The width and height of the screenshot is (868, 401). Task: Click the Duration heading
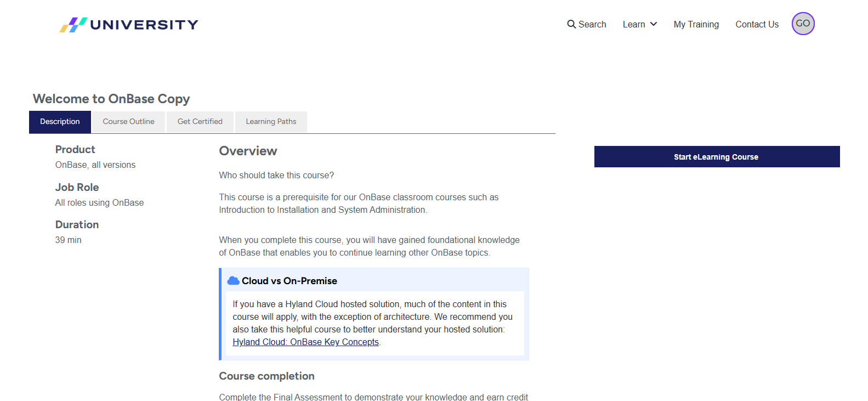coord(77,225)
